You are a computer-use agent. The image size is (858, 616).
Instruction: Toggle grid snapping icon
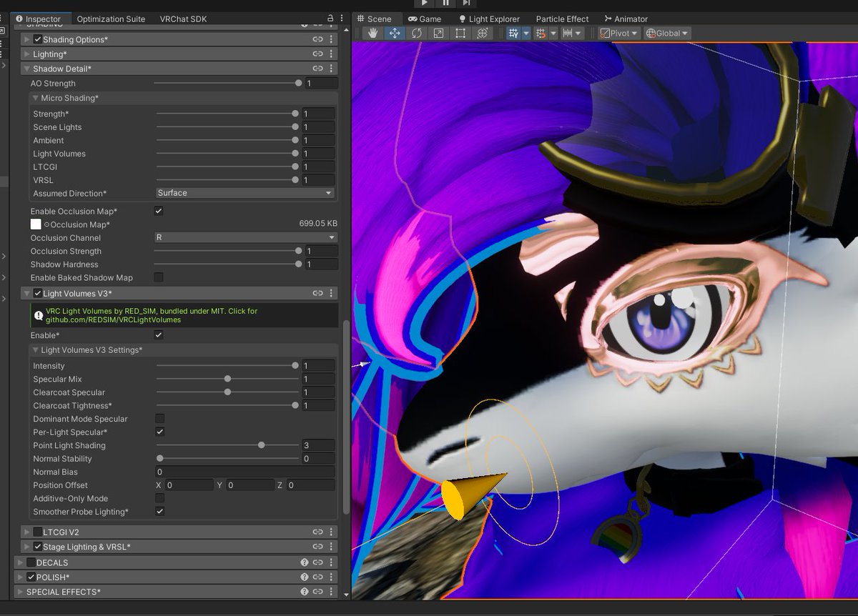click(513, 33)
